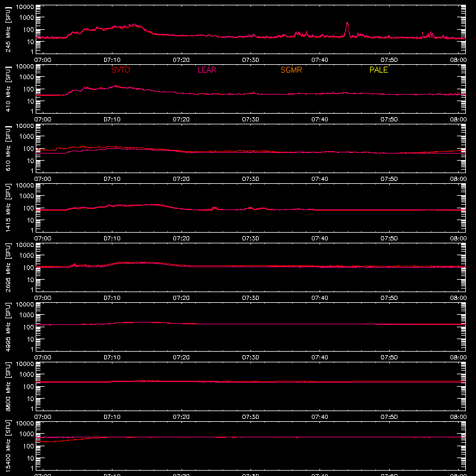The height and width of the screenshot is (476, 476).
Task: Select the 2695 MHz [SFU] axis title
Action: pyautogui.click(x=8, y=268)
